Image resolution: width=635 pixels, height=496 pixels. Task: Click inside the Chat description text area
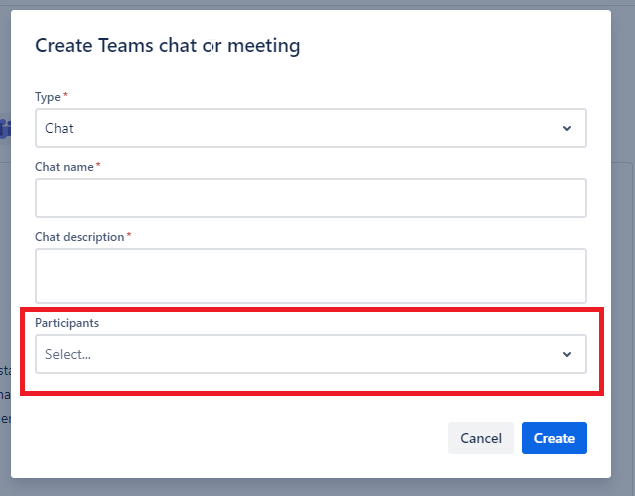click(311, 276)
